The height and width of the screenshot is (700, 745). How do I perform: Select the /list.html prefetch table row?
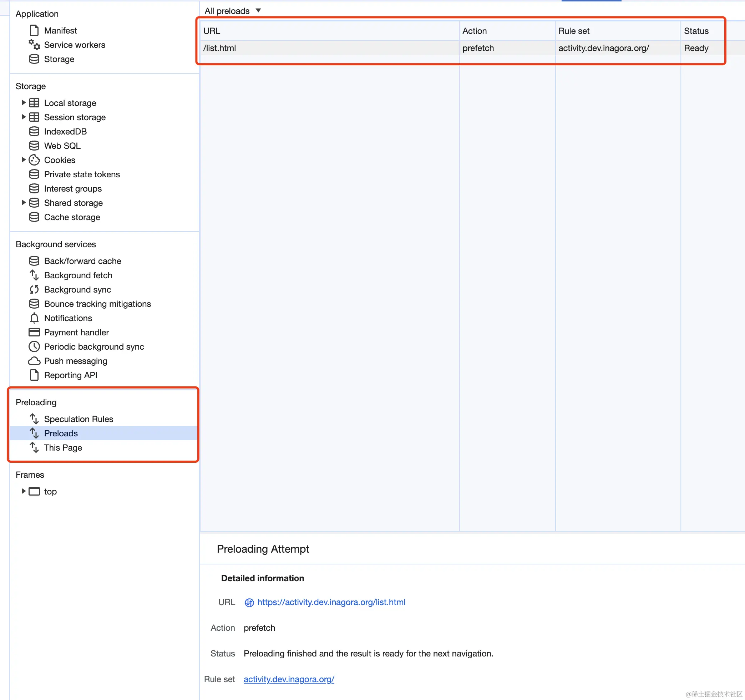[330, 48]
